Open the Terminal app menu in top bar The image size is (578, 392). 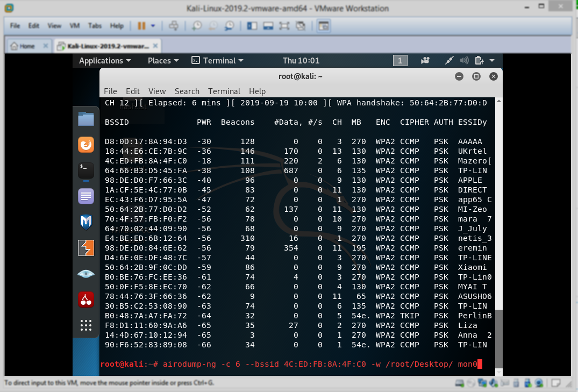click(x=217, y=60)
